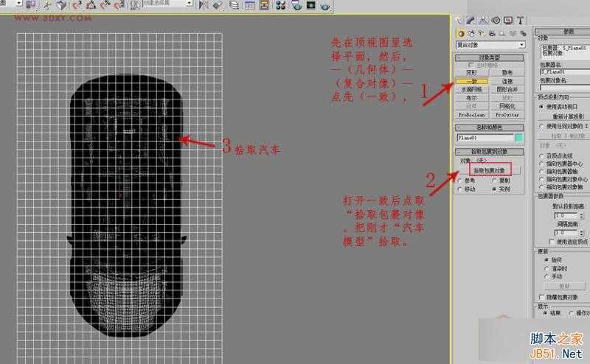Toggle the Spinner Snap toolbar icon
This screenshot has height=364, width=590.
[119, 4]
